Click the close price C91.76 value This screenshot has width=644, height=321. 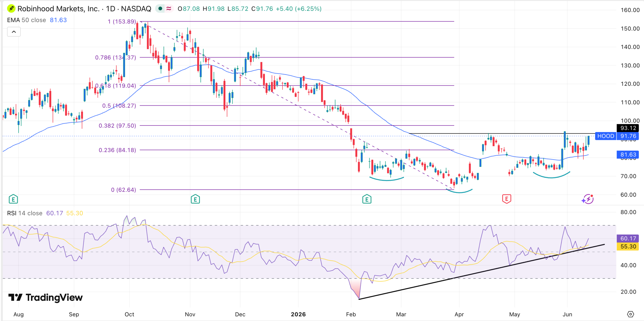coord(262,9)
